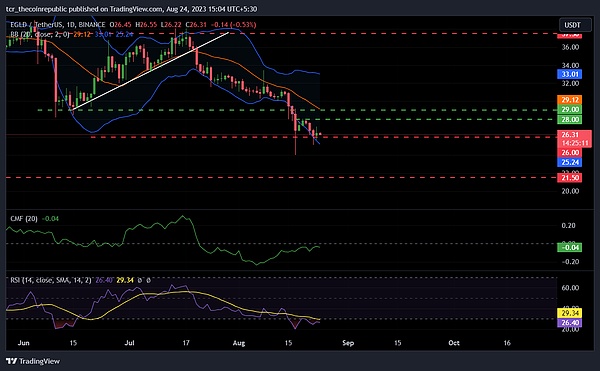The height and width of the screenshot is (371, 600).
Task: Click the orange 29.12 price label
Action: [x=570, y=100]
